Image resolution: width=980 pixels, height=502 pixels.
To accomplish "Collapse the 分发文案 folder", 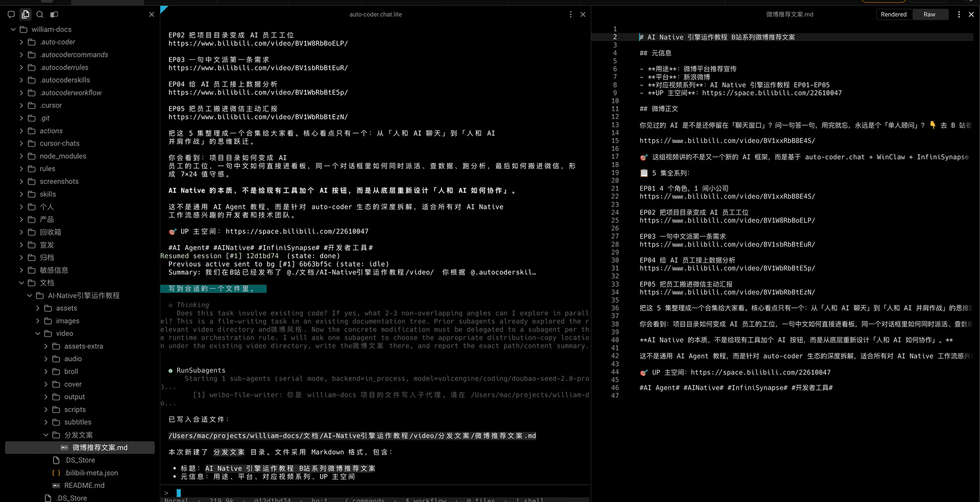I will coord(46,435).
